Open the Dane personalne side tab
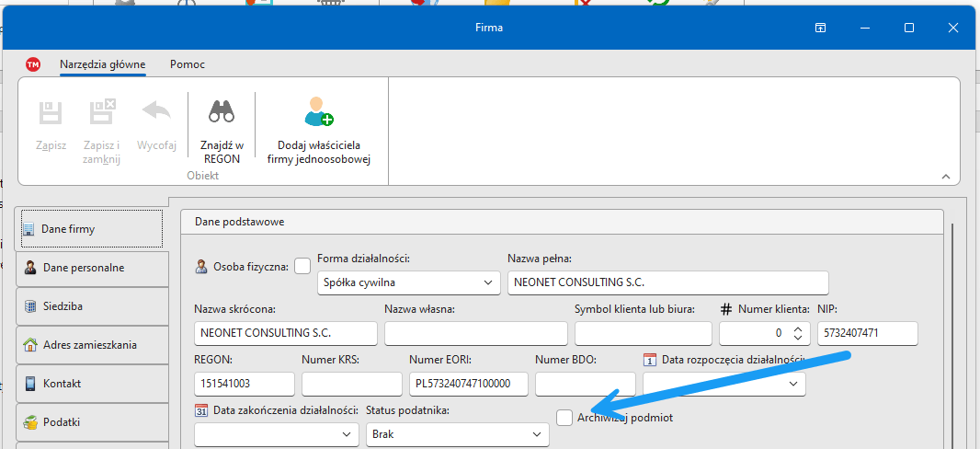The height and width of the screenshot is (449, 980). 92,268
